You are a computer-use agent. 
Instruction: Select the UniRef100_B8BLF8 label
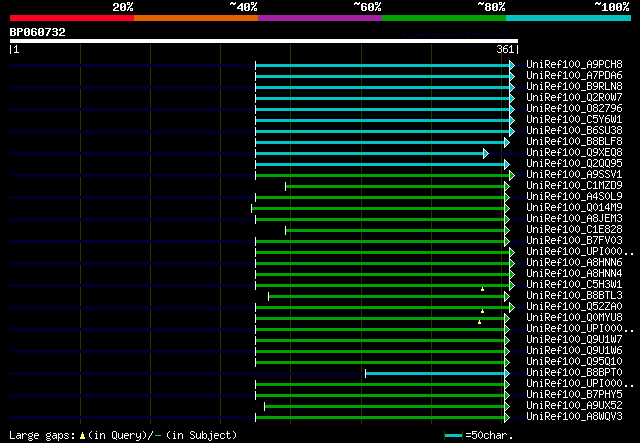[x=574, y=141]
